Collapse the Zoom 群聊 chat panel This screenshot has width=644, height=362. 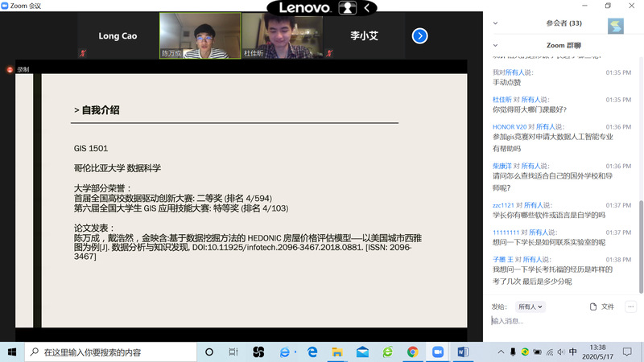(x=495, y=45)
